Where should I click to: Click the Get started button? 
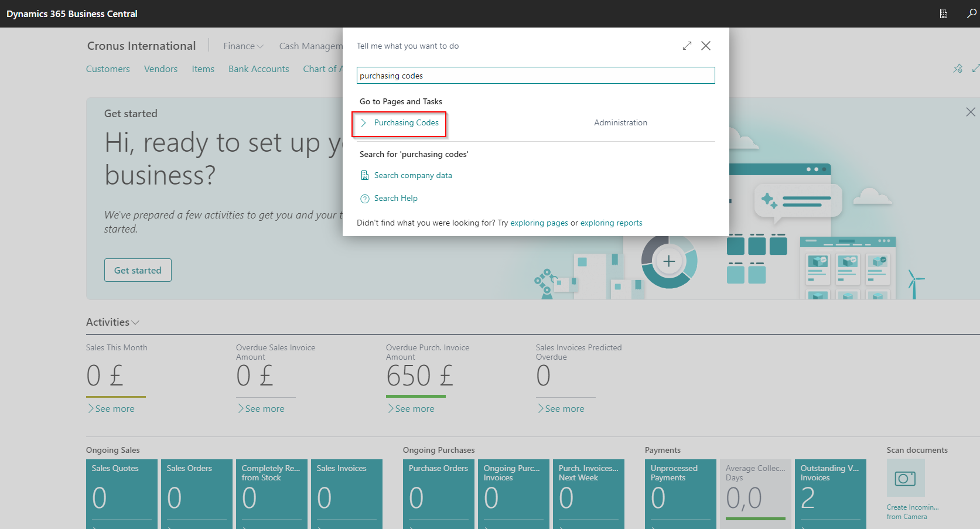138,270
